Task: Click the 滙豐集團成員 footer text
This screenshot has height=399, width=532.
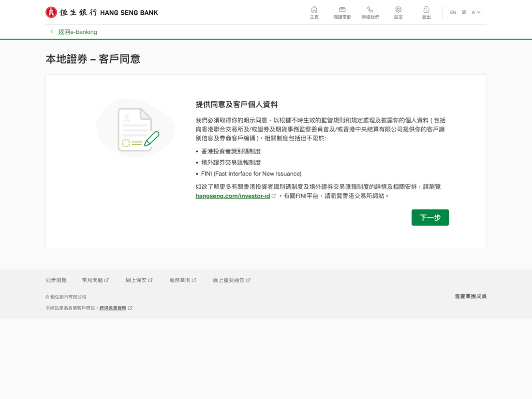Action: pos(471,296)
